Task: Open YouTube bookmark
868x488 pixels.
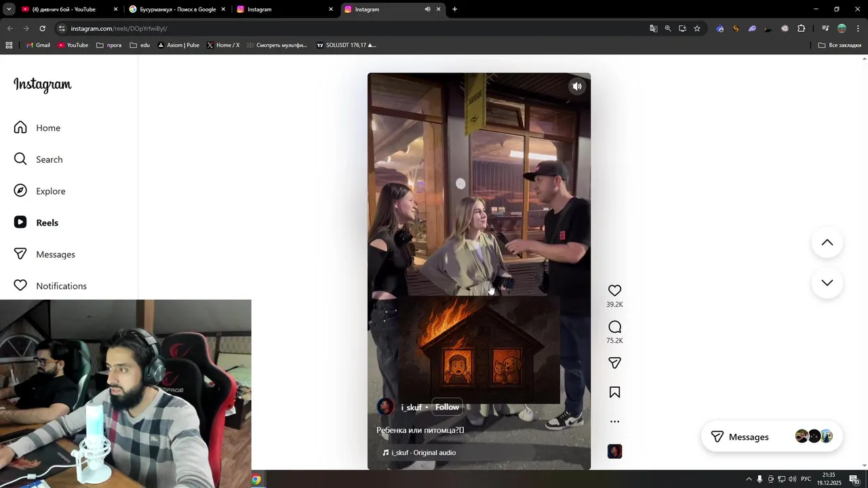Action: click(x=73, y=45)
